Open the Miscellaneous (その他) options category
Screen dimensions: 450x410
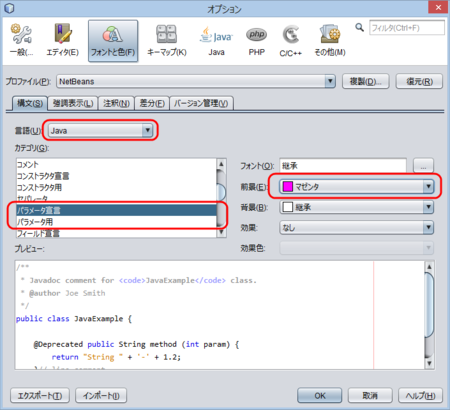[330, 40]
